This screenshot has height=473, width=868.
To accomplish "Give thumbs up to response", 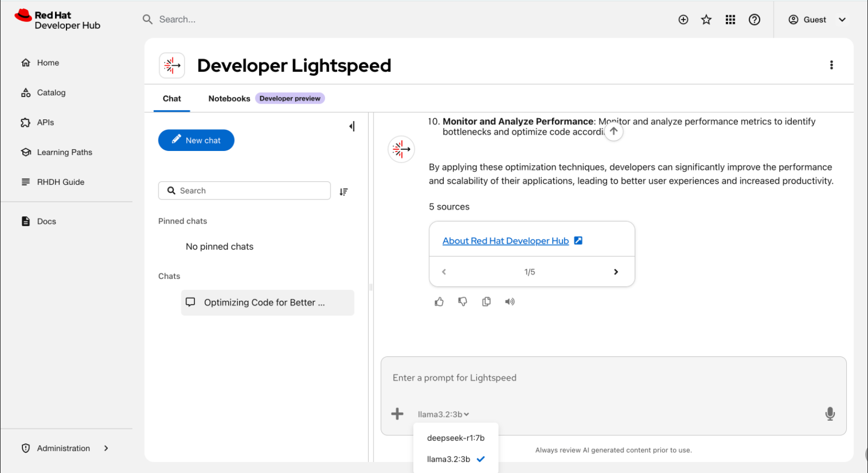I will click(x=439, y=302).
